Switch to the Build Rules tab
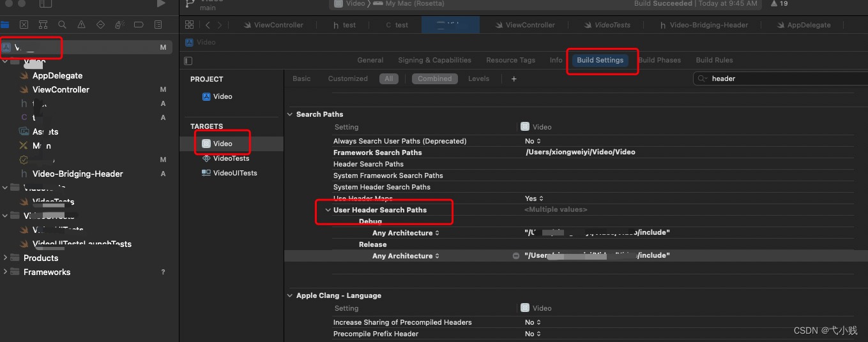Image resolution: width=868 pixels, height=342 pixels. tap(714, 60)
